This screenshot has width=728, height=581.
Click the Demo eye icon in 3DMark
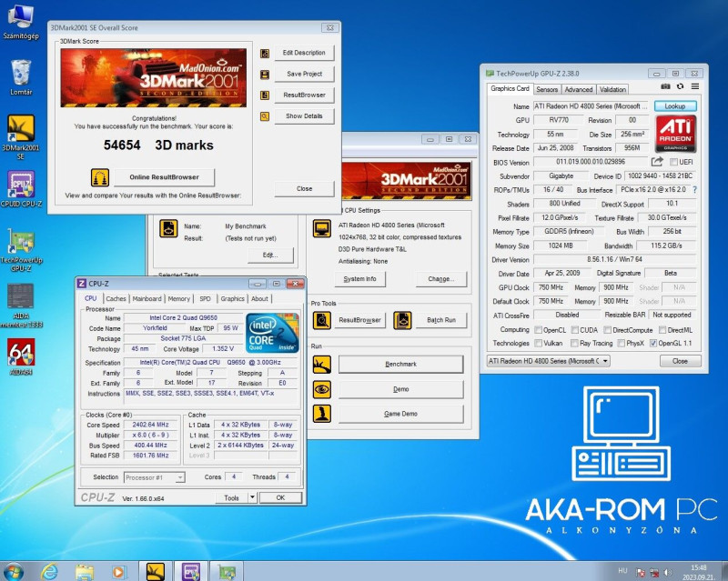(x=322, y=389)
